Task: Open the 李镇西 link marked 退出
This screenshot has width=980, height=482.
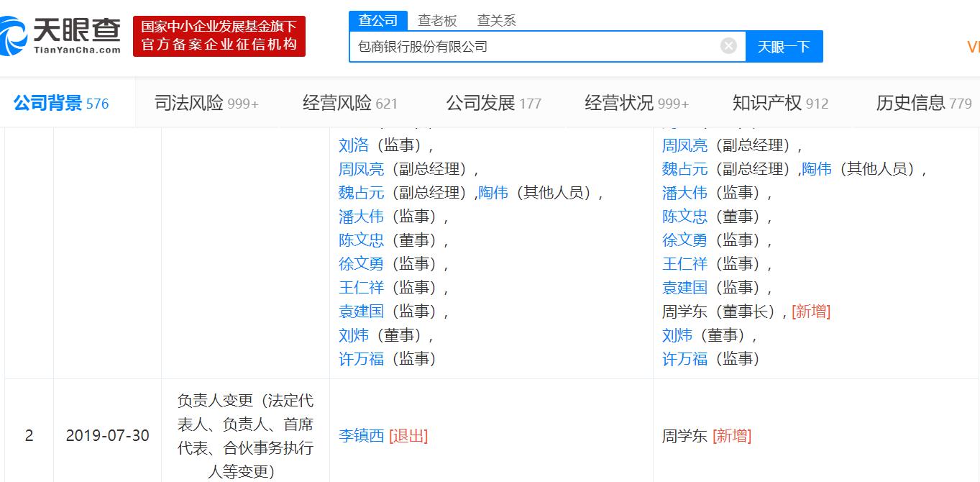Action: [x=362, y=435]
